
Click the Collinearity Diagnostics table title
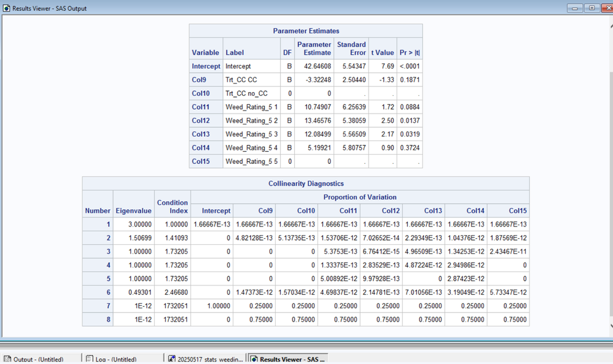(x=305, y=184)
